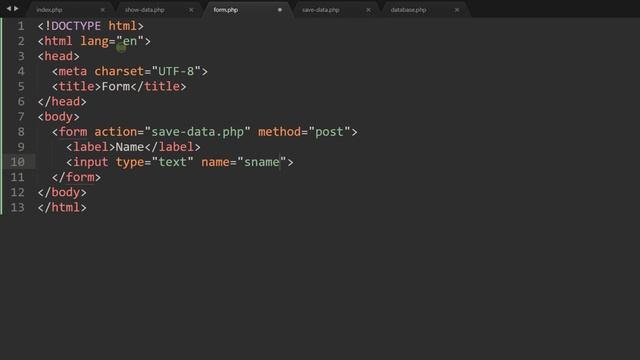Click the closing "/body" tag on line 12
Viewport: 640px width, 360px height.
(62, 192)
